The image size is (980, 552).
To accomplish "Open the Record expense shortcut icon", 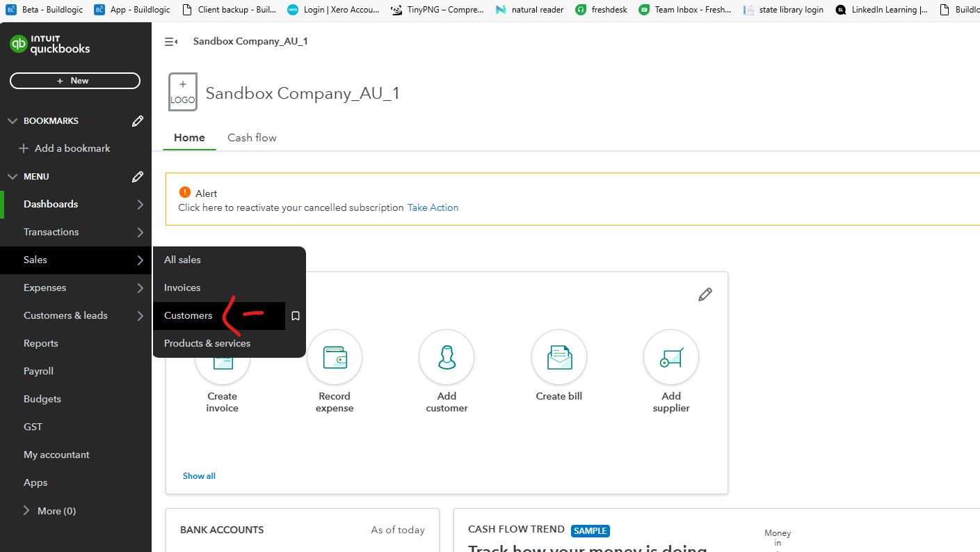I will (x=335, y=357).
